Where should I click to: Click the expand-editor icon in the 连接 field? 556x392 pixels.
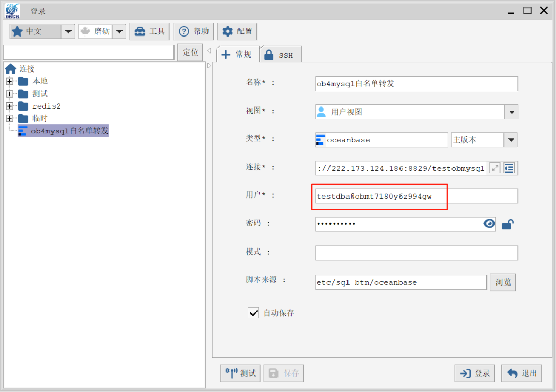click(495, 168)
